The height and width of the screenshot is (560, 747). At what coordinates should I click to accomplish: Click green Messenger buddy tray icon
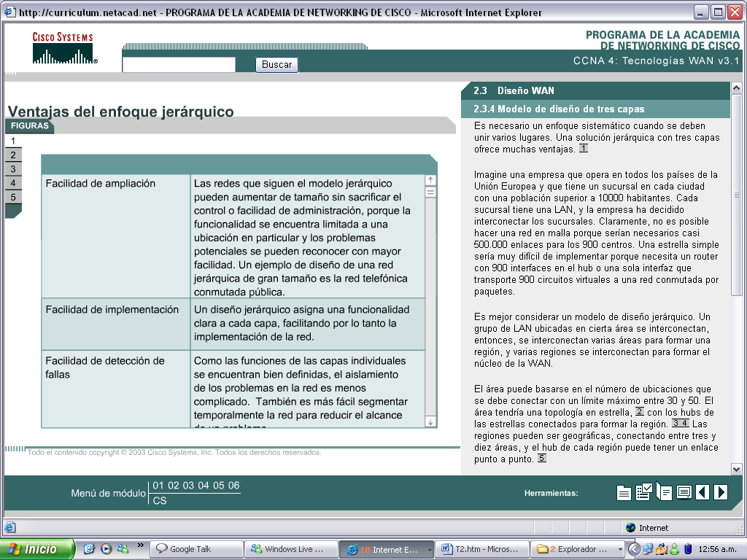[x=675, y=549]
